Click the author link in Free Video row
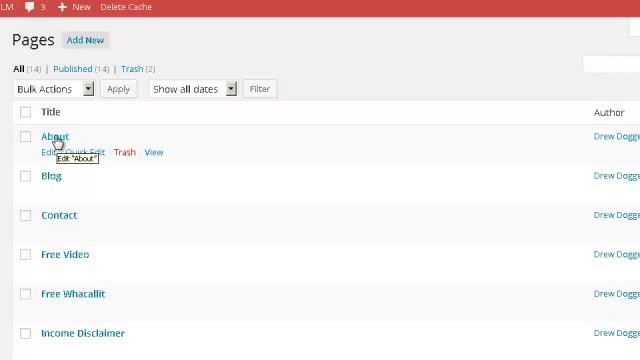Image resolution: width=640 pixels, height=360 pixels. (x=617, y=254)
